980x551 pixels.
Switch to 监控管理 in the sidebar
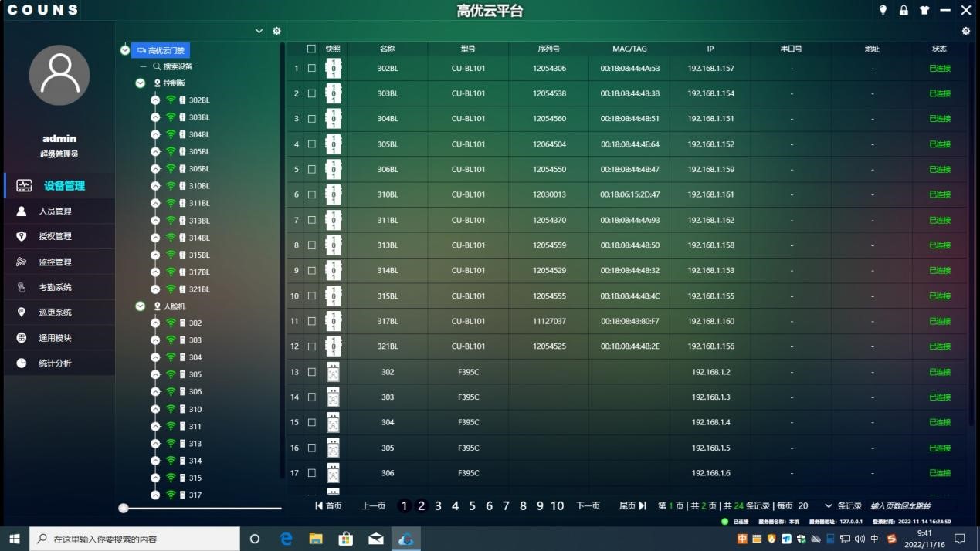55,262
